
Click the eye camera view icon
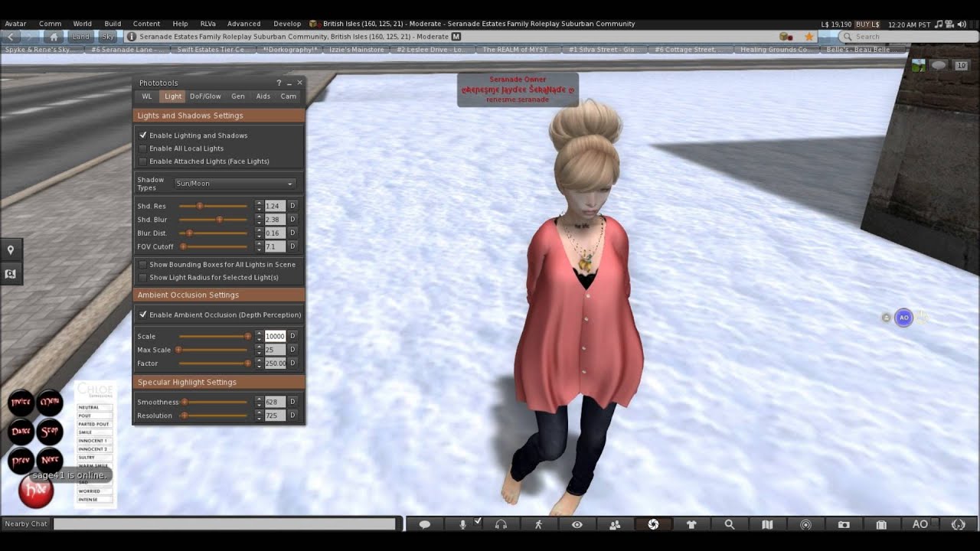[x=577, y=524]
